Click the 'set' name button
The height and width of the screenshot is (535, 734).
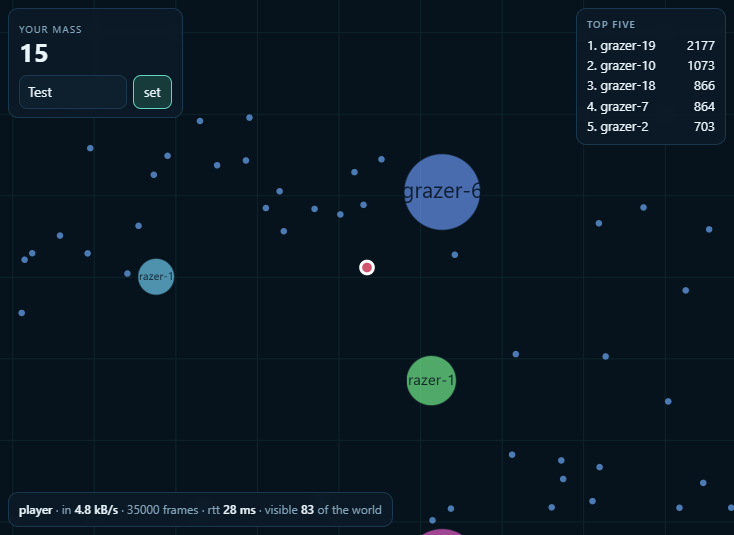[152, 92]
